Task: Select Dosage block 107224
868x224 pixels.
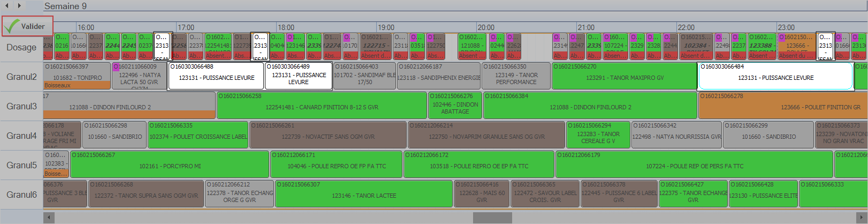Action: point(614,47)
